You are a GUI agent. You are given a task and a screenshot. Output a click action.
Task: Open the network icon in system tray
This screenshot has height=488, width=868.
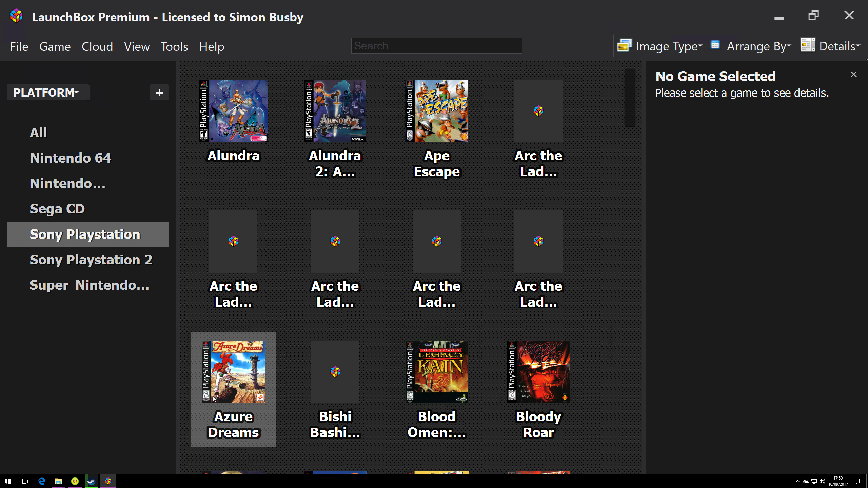(x=814, y=481)
